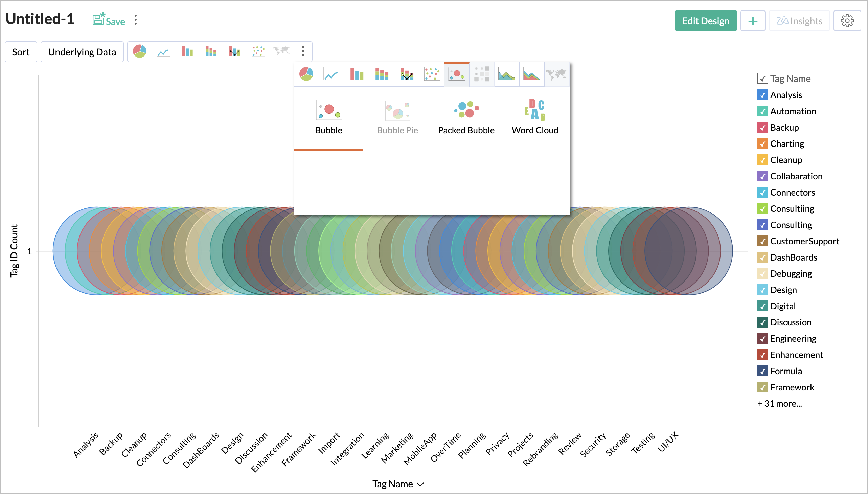Switch to line chart in toolbar

click(x=163, y=51)
